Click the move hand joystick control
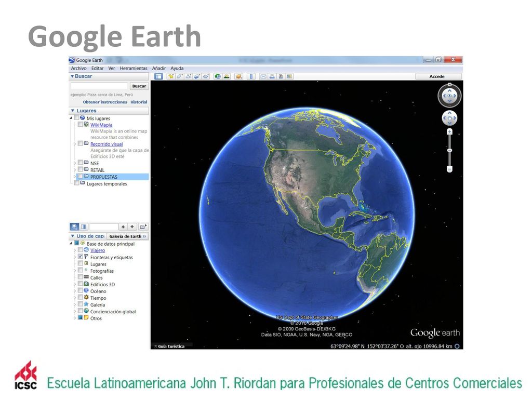This screenshot has height=399, width=532. tap(449, 118)
